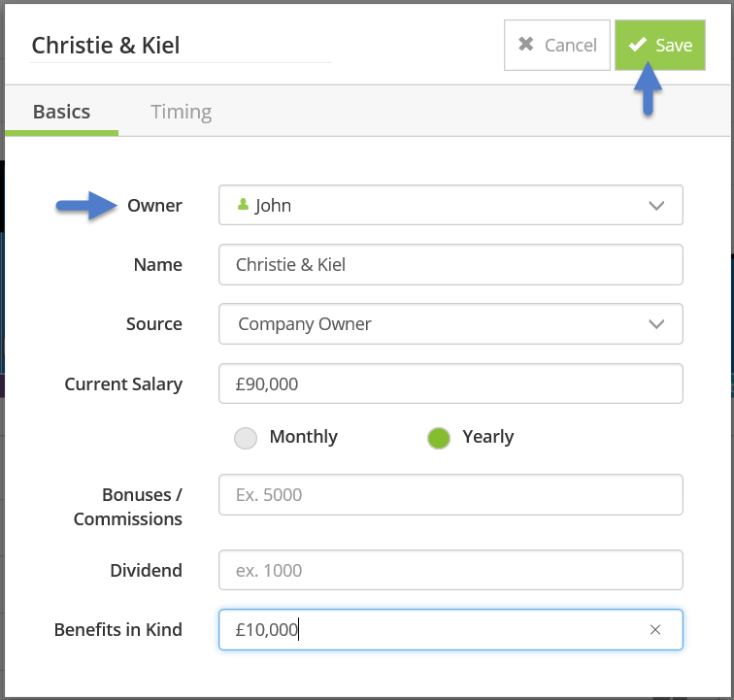Image resolution: width=734 pixels, height=700 pixels.
Task: Cancel editing this income
Action: pos(557,46)
